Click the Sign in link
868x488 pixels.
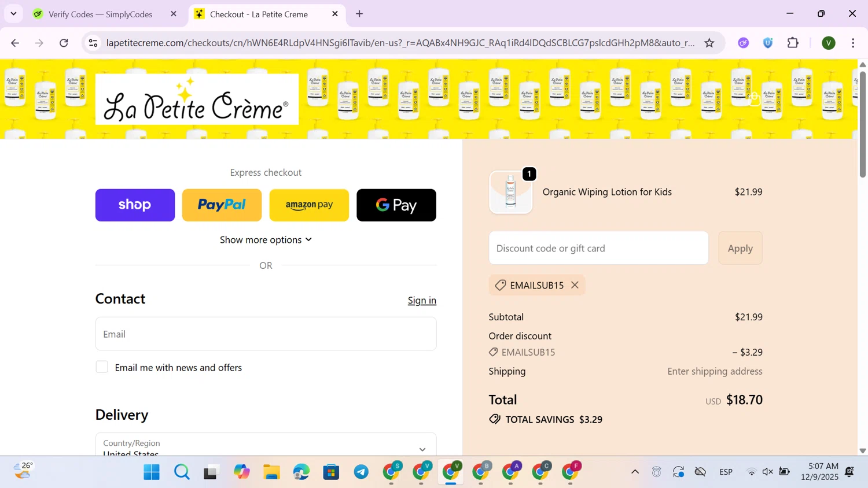422,300
